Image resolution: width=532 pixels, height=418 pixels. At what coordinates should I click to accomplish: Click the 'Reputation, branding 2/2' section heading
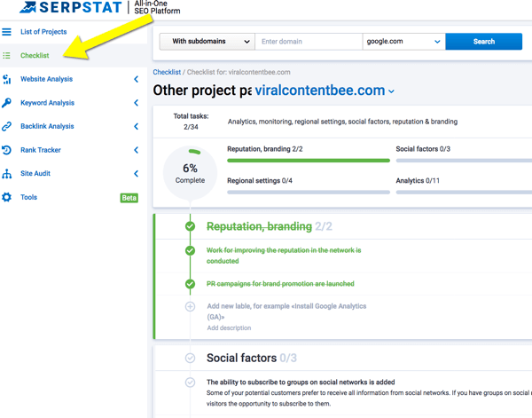(x=270, y=226)
